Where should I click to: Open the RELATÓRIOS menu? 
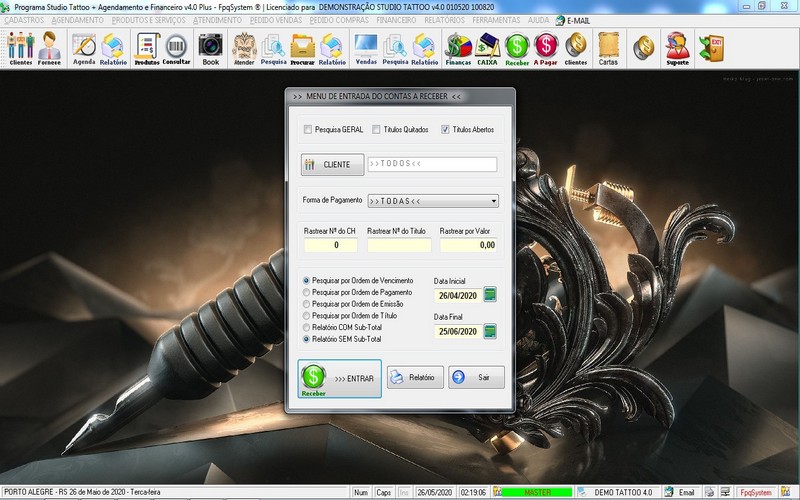coord(444,20)
